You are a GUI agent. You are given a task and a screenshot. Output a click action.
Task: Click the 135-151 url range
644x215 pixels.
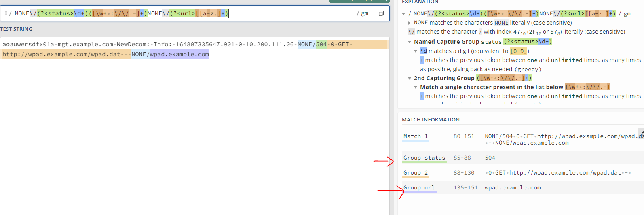465,188
